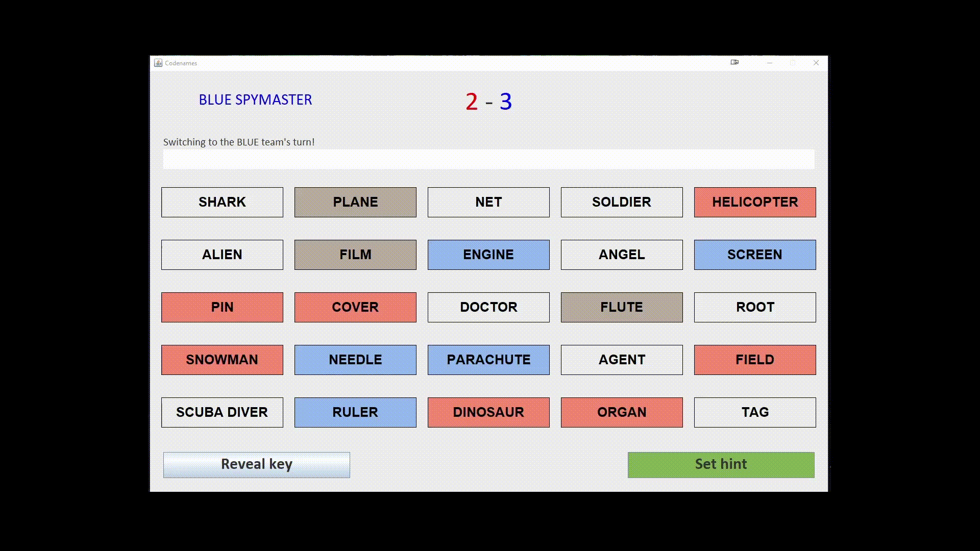Click the COVER red card
The image size is (980, 551).
tap(355, 307)
